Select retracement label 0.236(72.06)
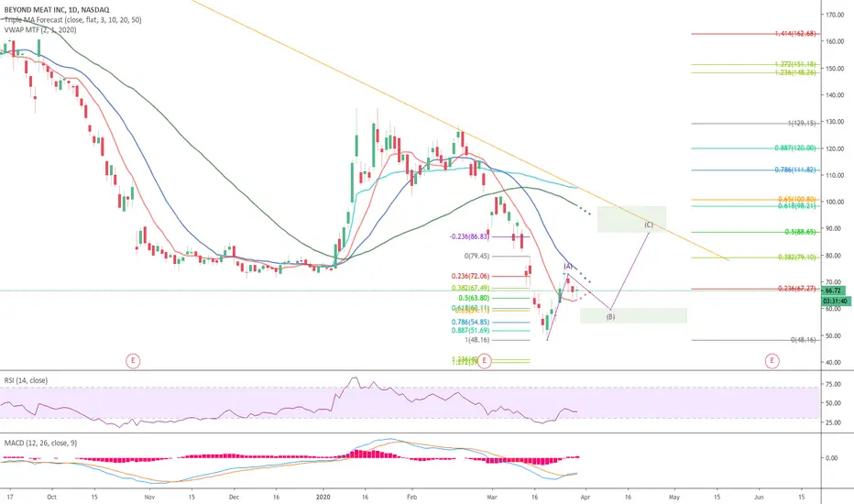Screen dimensions: 854x504 (x=471, y=276)
